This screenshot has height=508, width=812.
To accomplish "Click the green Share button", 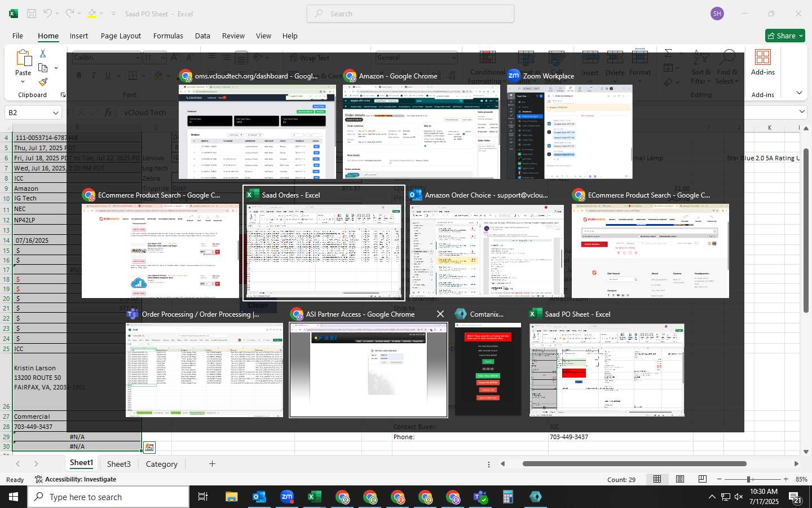I will click(x=785, y=36).
